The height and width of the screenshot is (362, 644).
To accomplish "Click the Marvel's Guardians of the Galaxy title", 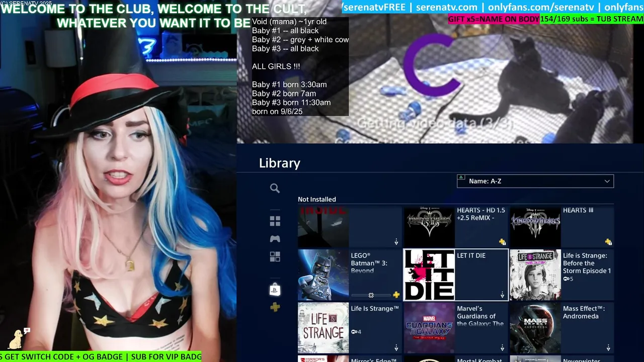I will pos(480,316).
